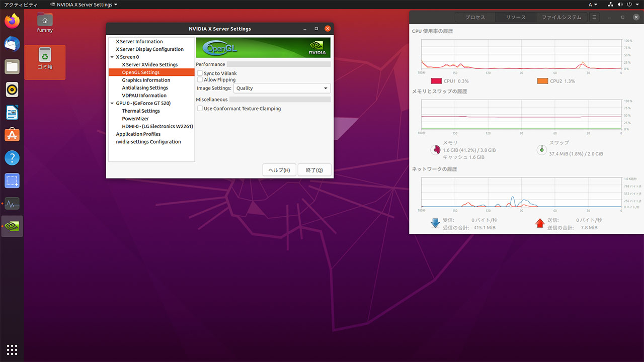The image size is (644, 362).
Task: Open Graphics Information page
Action: tap(146, 80)
